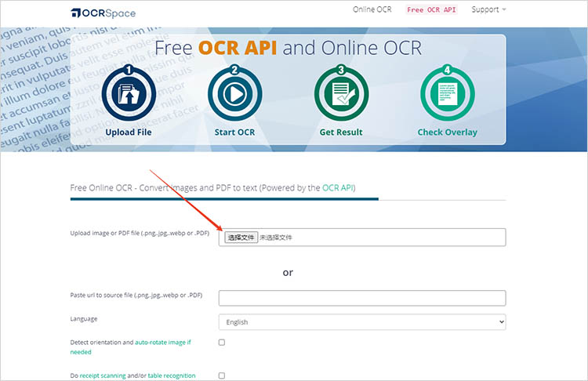
Task: Click the 'Paste url to source file' label
Action: [136, 295]
